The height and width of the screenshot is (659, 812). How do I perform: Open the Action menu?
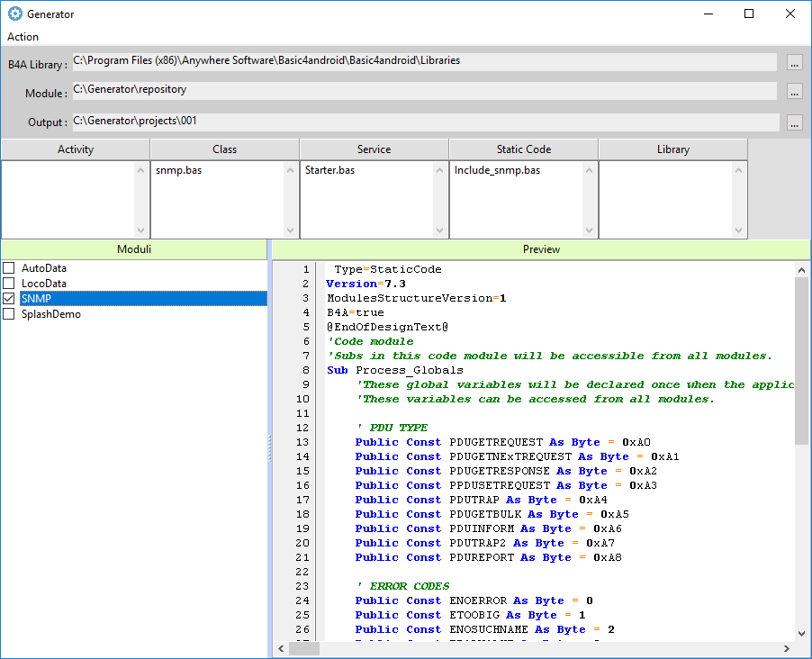(x=23, y=37)
